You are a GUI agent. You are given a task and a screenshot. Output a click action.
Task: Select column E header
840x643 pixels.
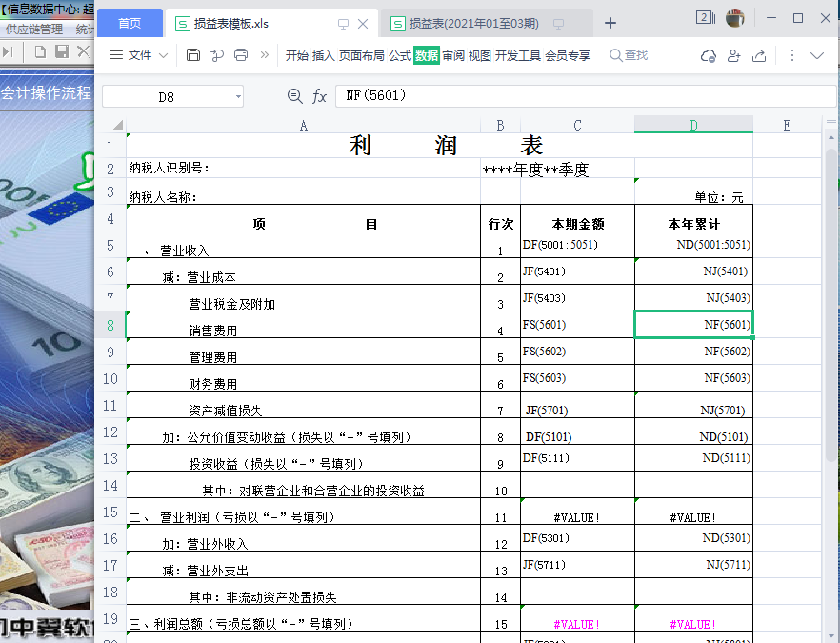[x=787, y=126]
